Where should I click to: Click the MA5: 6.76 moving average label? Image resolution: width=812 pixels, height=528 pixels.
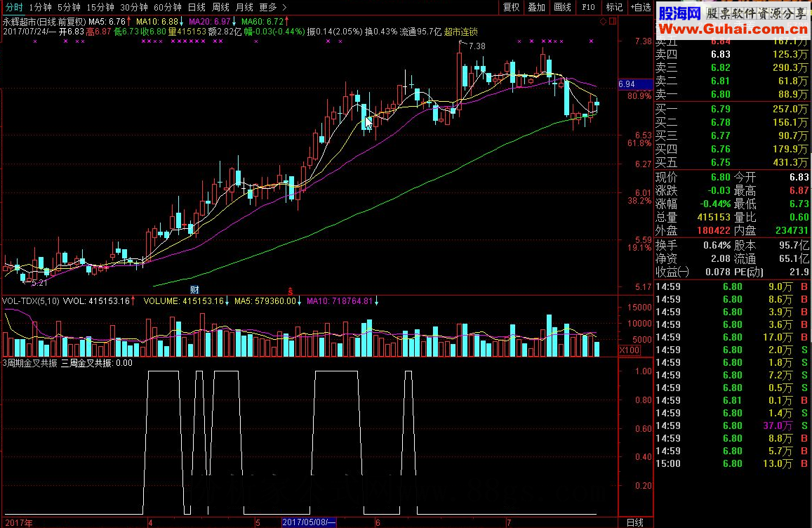[107, 22]
